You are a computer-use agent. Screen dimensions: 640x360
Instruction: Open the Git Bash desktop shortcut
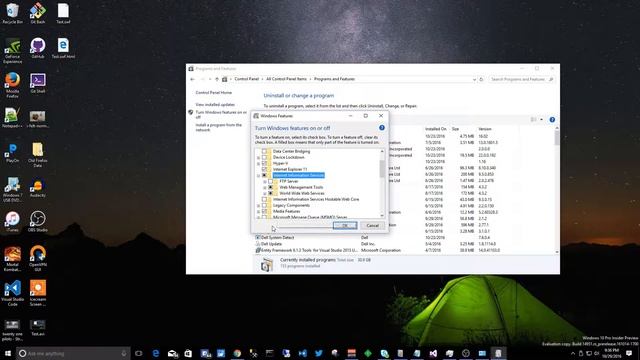tap(38, 13)
